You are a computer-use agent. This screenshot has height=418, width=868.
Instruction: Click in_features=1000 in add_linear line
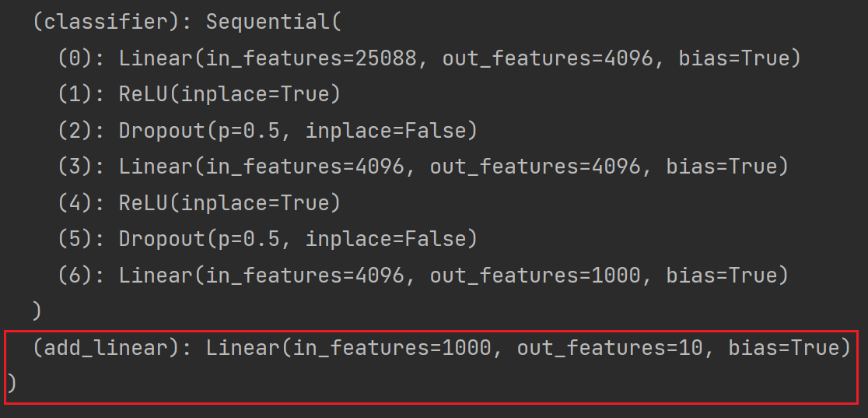[x=392, y=348]
